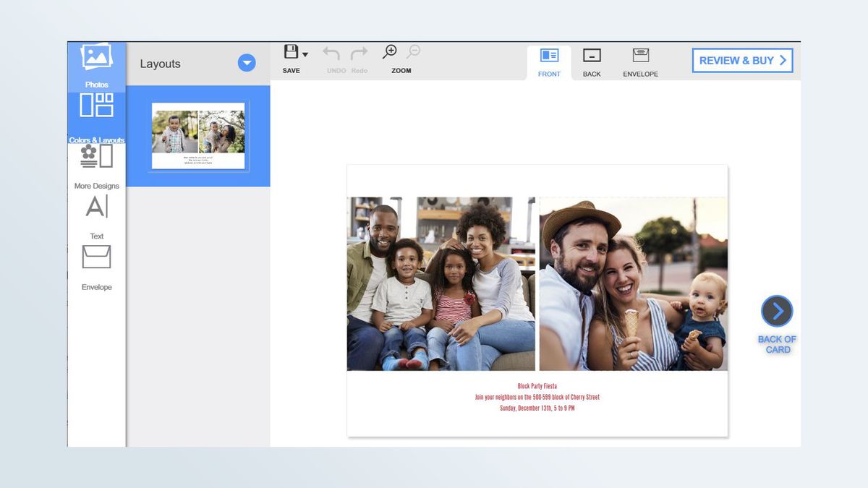Open the Envelope sidebar icon
868x488 pixels.
96,257
